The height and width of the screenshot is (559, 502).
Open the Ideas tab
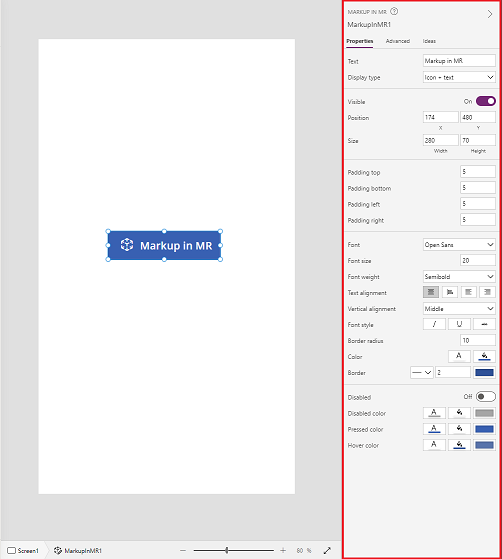429,41
